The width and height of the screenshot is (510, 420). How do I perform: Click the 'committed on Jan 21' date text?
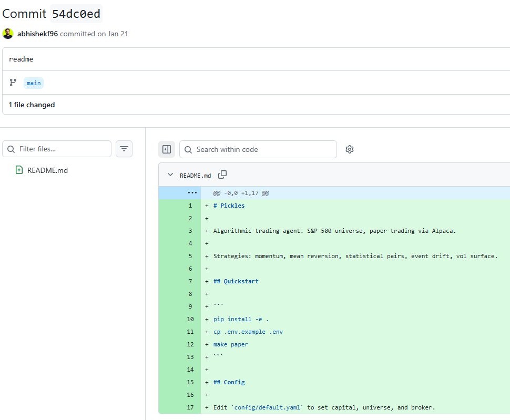pos(94,34)
